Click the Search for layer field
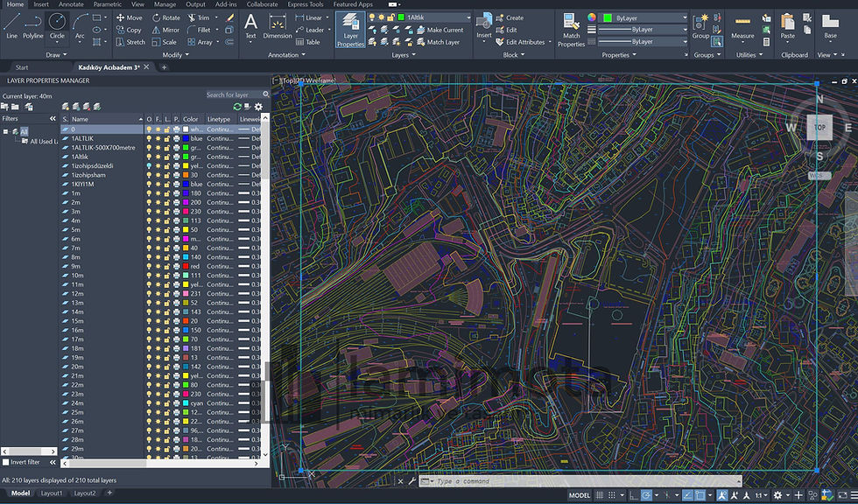The image size is (858, 504). (x=234, y=94)
